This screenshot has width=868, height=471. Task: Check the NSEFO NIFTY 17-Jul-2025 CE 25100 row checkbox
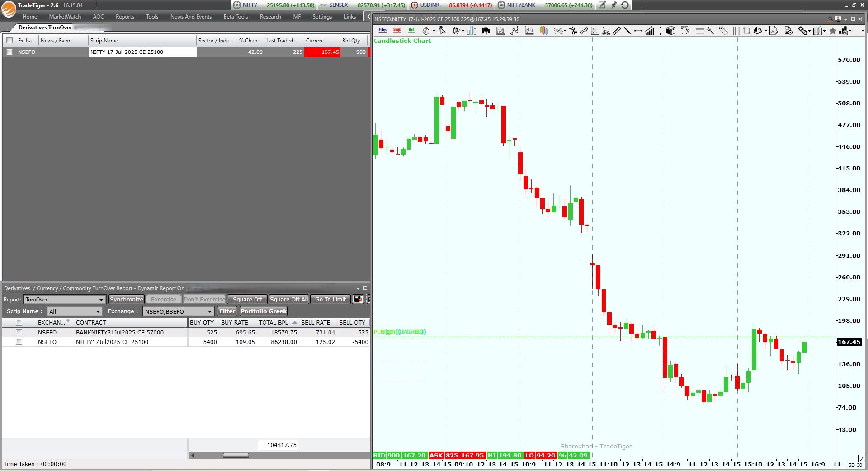9,52
